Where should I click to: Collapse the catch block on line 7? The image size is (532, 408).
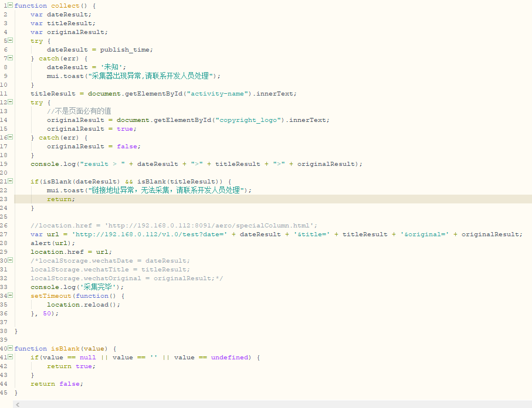pyautogui.click(x=10, y=58)
